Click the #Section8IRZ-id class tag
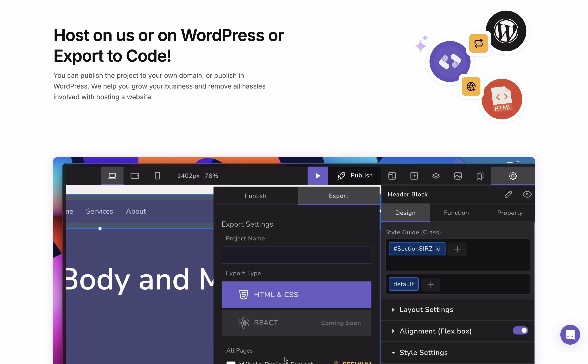Screen dimensions: 588x364 tap(417, 249)
